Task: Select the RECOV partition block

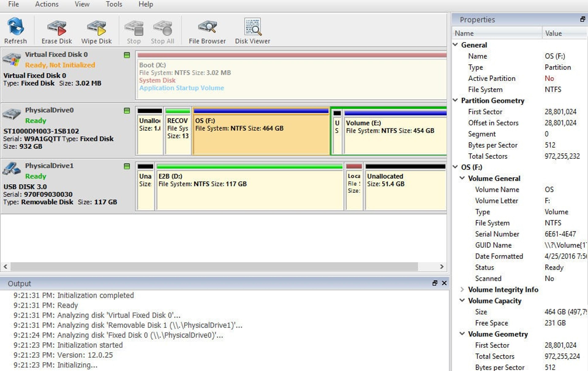Action: (x=178, y=131)
